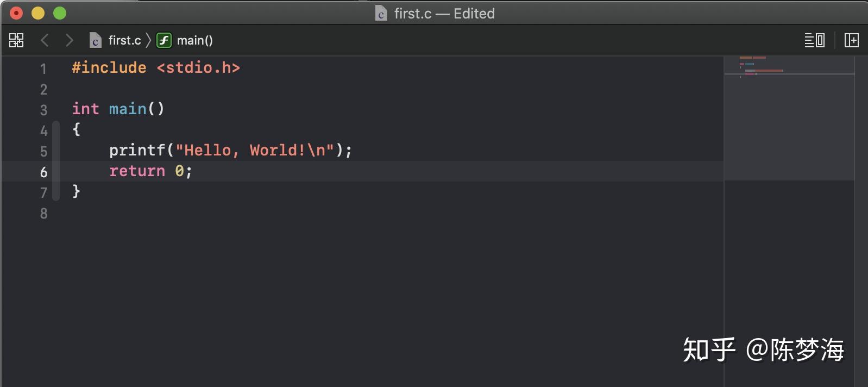
Task: Click the <stdio.h> header name
Action: point(198,68)
